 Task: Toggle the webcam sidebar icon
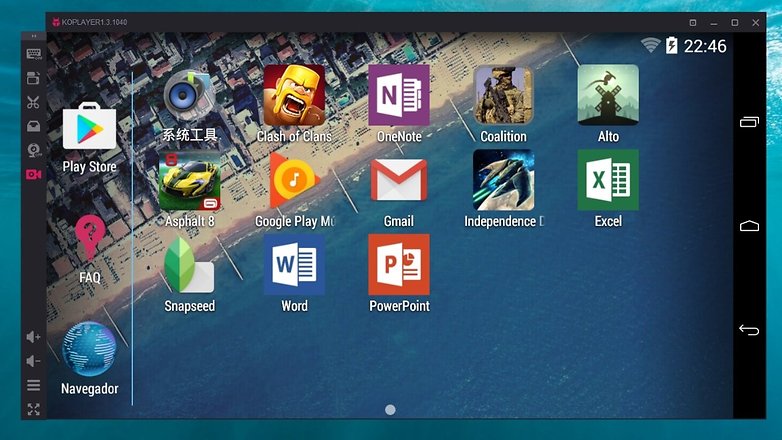(34, 150)
